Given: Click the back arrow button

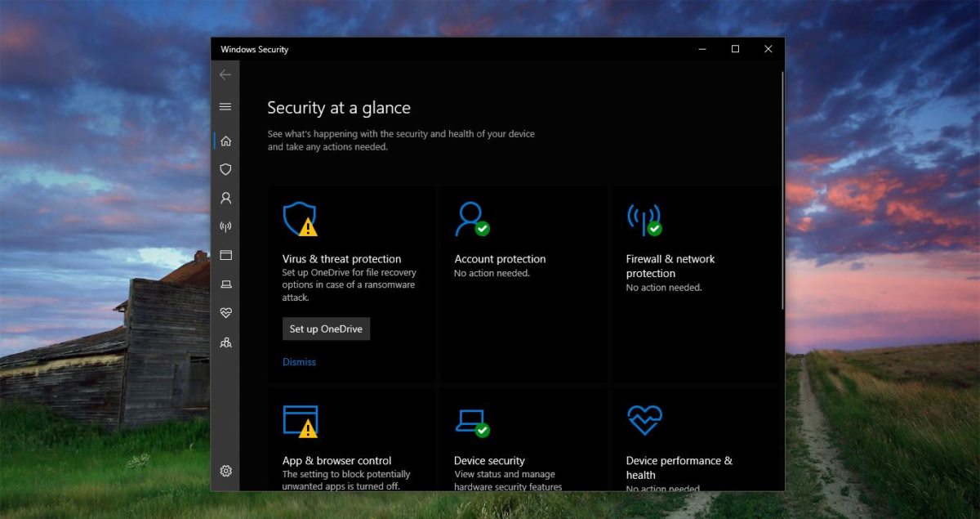Looking at the screenshot, I should (225, 74).
